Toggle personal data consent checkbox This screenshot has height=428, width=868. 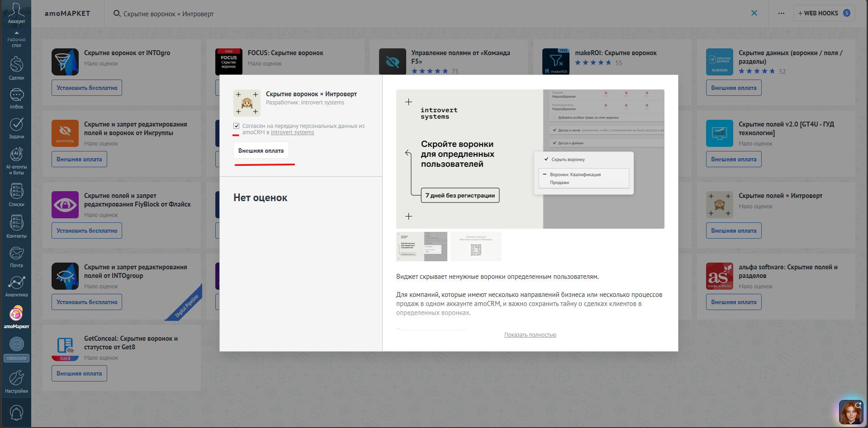[236, 126]
